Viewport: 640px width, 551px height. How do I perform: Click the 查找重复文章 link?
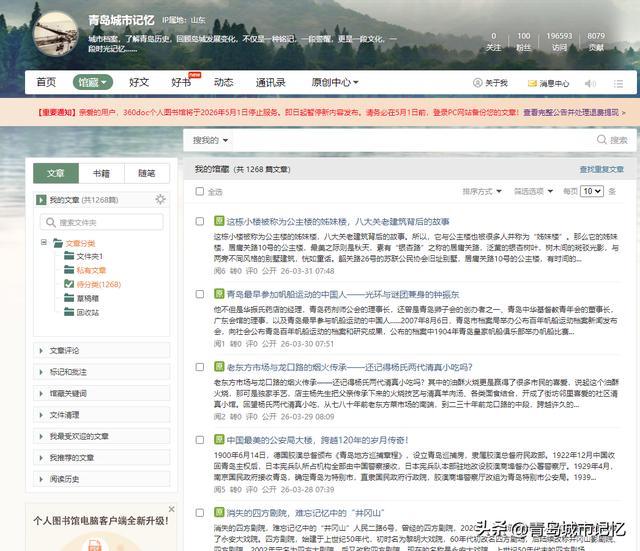(x=602, y=169)
